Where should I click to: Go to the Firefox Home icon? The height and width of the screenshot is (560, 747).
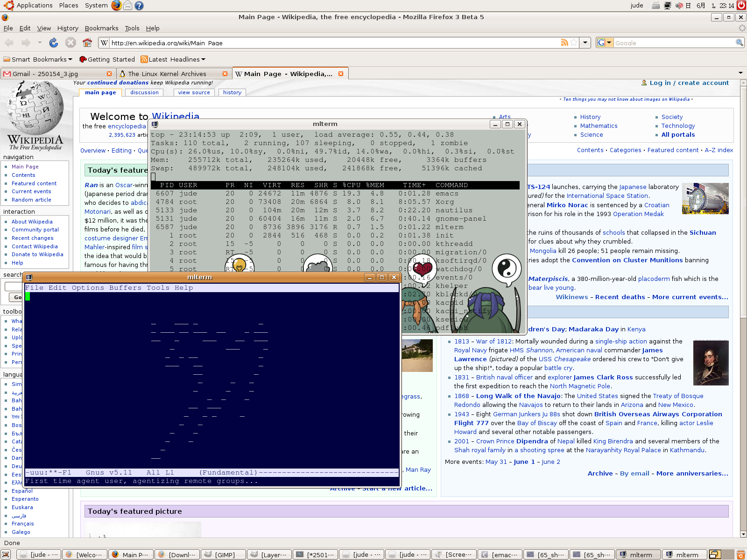[87, 42]
